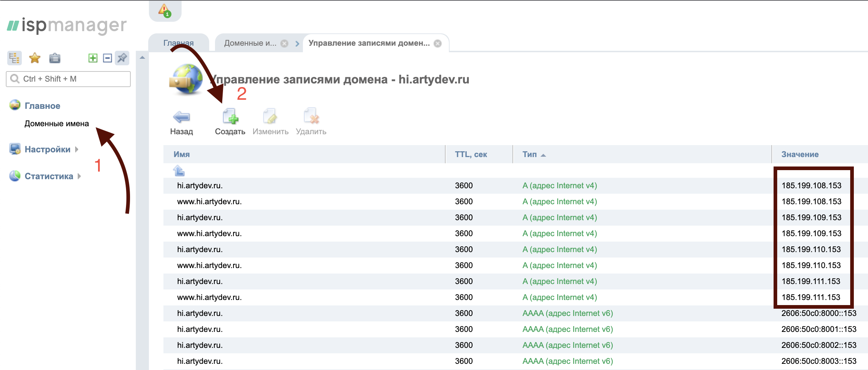Click the favorites star icon in sidebar

(35, 58)
